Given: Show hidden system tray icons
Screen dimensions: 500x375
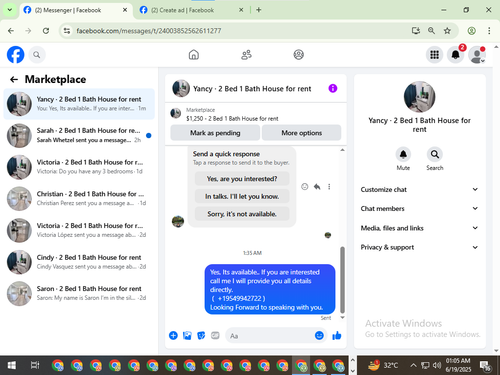Looking at the screenshot, I should 413,365.
